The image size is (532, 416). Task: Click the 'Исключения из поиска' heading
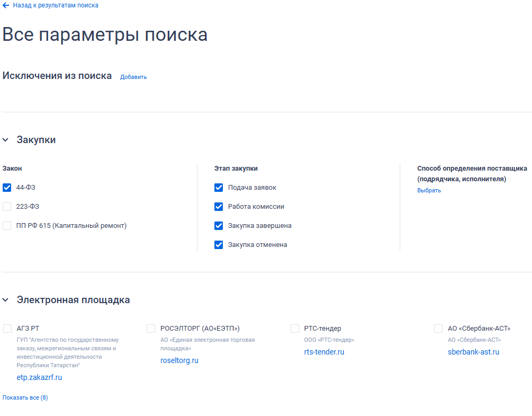click(57, 76)
